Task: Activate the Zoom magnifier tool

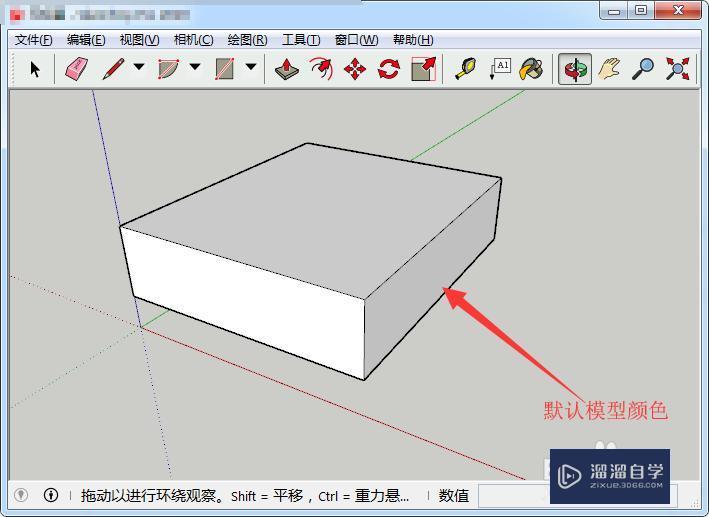Action: 643,69
